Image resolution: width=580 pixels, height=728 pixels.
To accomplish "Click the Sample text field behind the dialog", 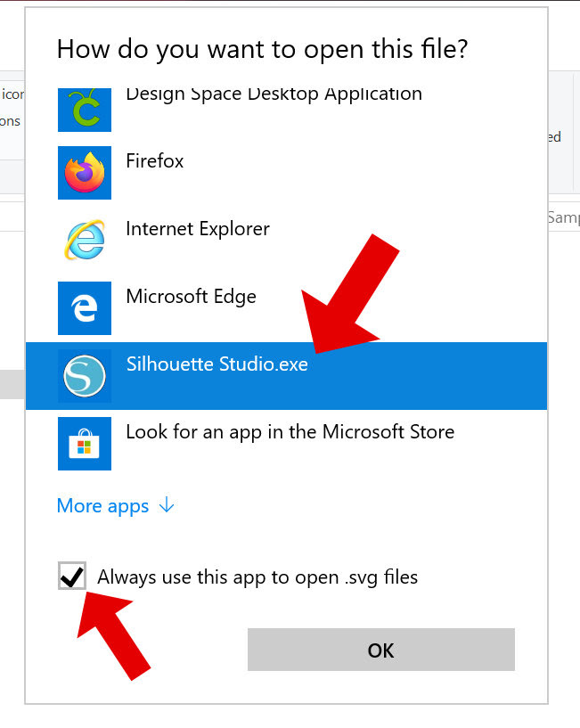I will click(562, 217).
